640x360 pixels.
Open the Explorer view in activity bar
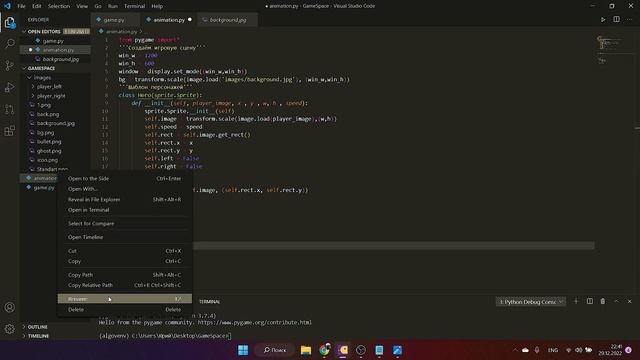(x=10, y=22)
